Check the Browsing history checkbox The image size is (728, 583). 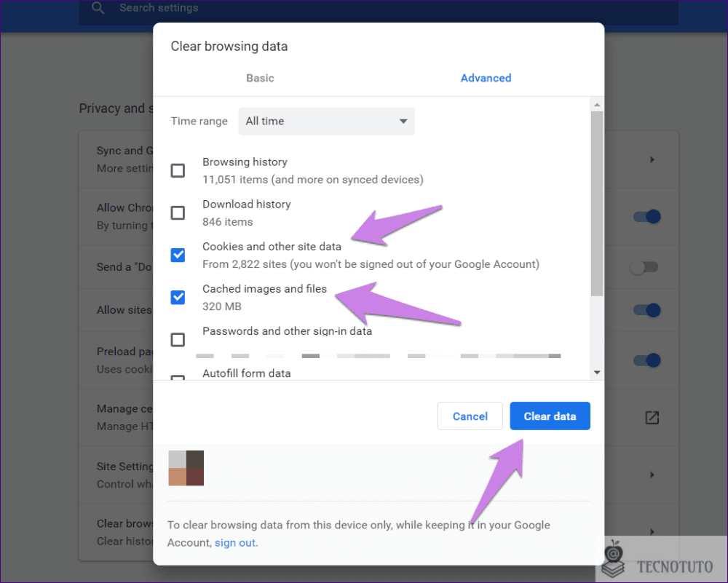(x=178, y=170)
